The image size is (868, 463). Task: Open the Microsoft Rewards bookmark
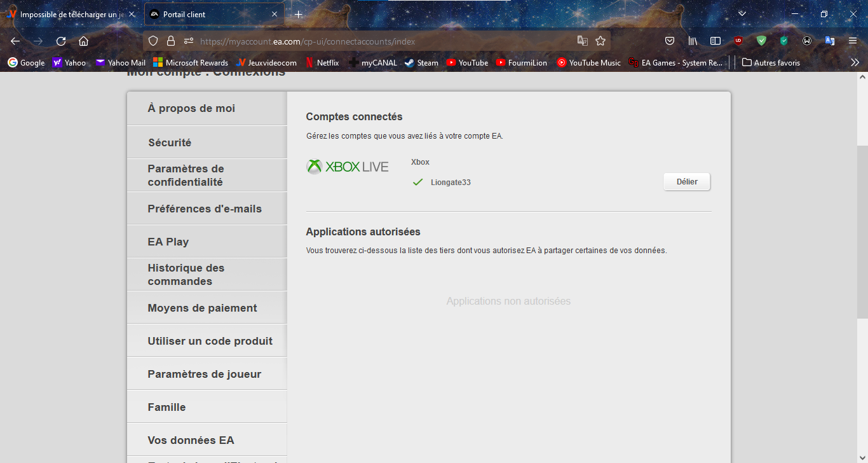click(191, 62)
